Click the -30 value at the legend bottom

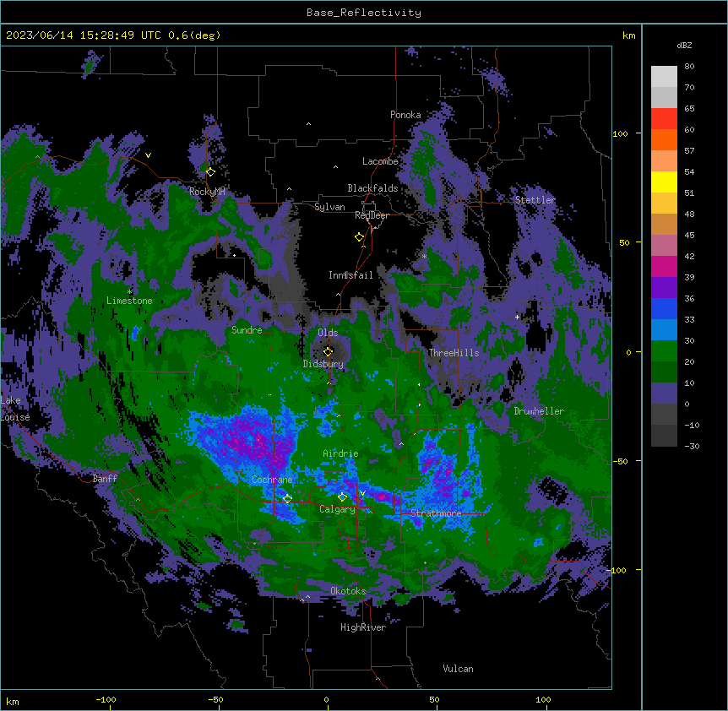point(692,446)
